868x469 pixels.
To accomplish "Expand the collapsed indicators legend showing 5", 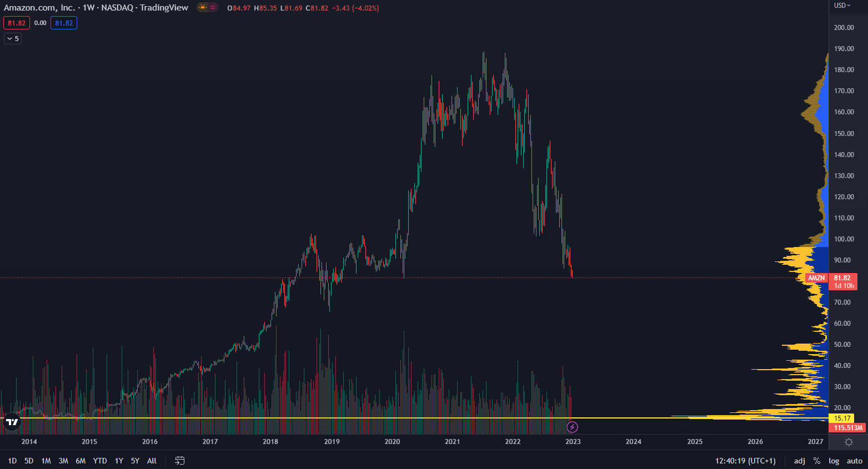I will click(13, 39).
